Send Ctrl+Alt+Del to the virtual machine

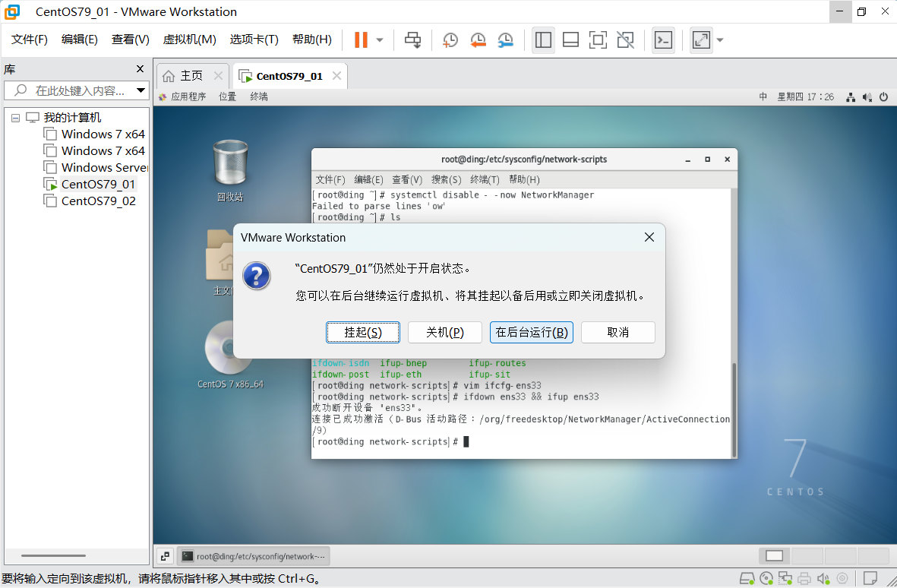(x=412, y=40)
